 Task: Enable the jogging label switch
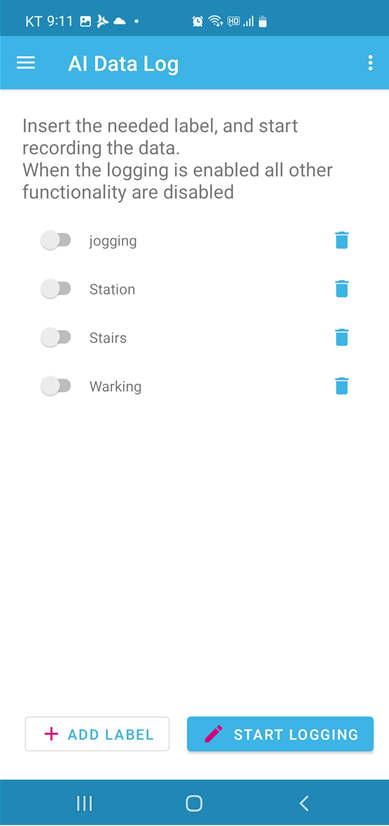pos(56,240)
